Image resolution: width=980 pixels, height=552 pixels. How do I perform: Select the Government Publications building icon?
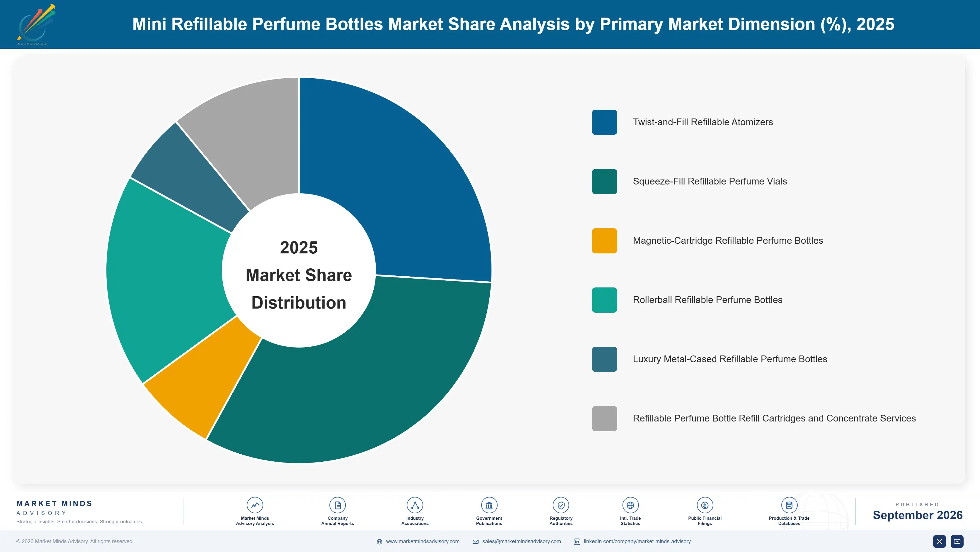click(x=489, y=505)
